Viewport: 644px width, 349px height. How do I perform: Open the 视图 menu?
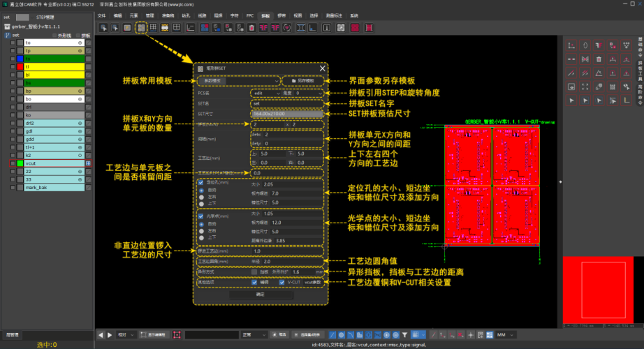298,15
